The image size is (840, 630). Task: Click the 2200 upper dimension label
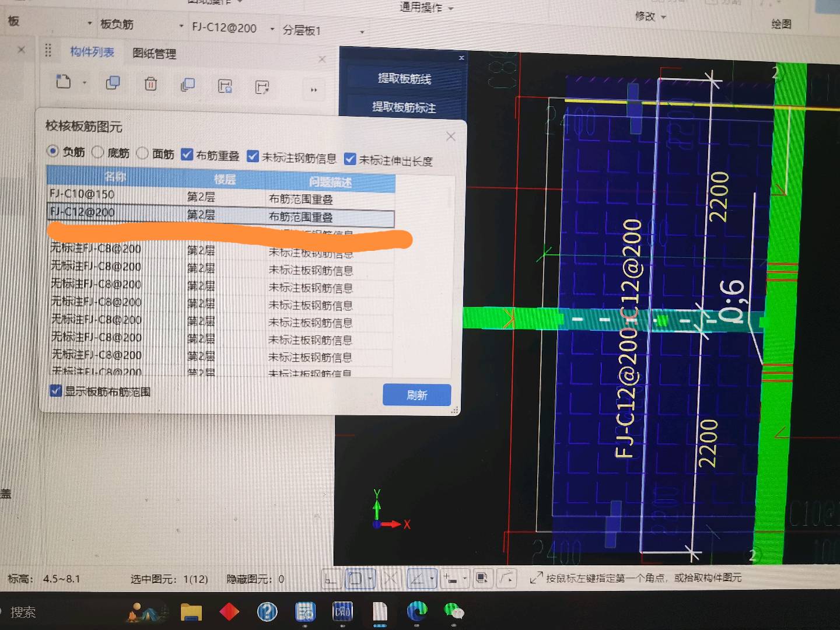[x=719, y=197]
